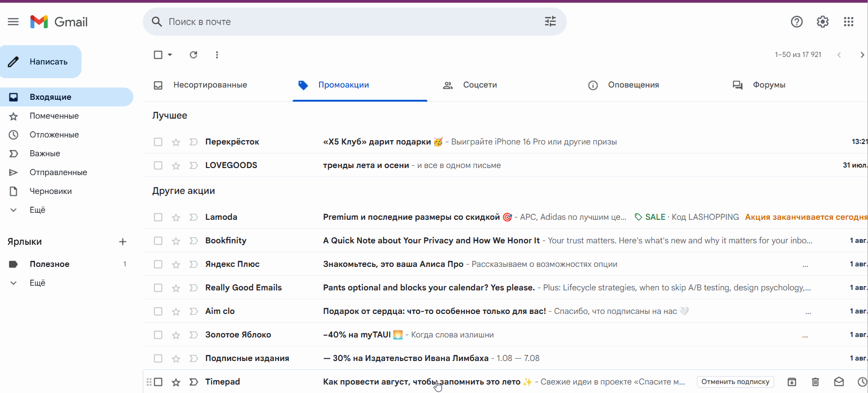Create a new label with plus icon

tap(123, 241)
